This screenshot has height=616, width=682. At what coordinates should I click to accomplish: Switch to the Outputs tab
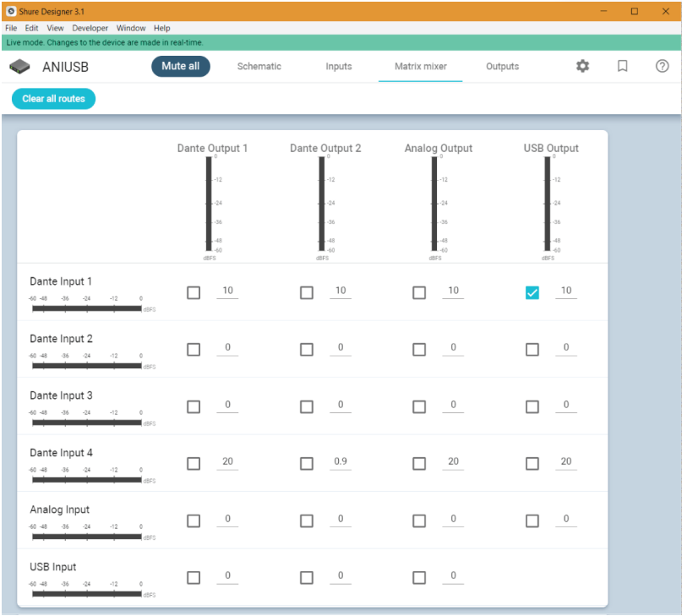tap(502, 66)
